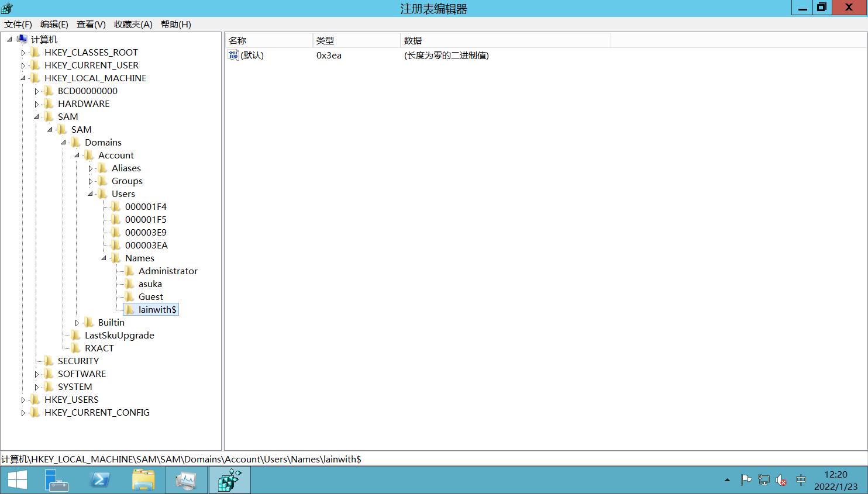Click the Registry Editor title bar icon
The width and height of the screenshot is (868, 494).
coord(7,8)
